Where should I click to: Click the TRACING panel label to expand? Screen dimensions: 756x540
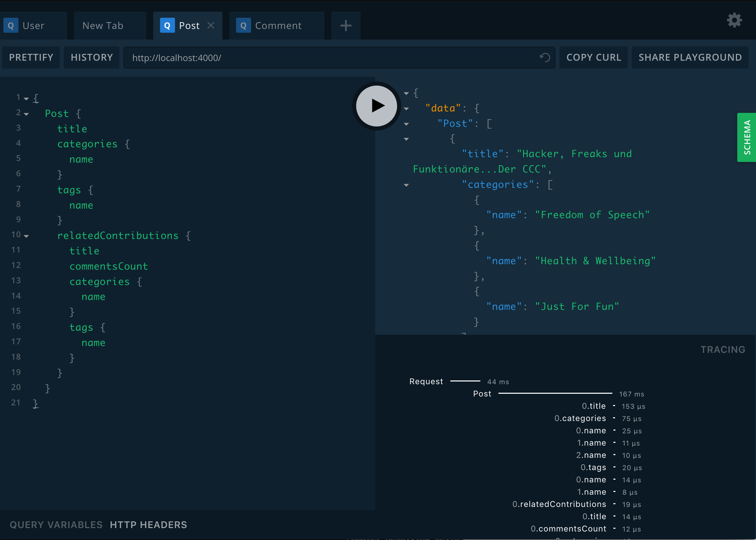tap(723, 349)
